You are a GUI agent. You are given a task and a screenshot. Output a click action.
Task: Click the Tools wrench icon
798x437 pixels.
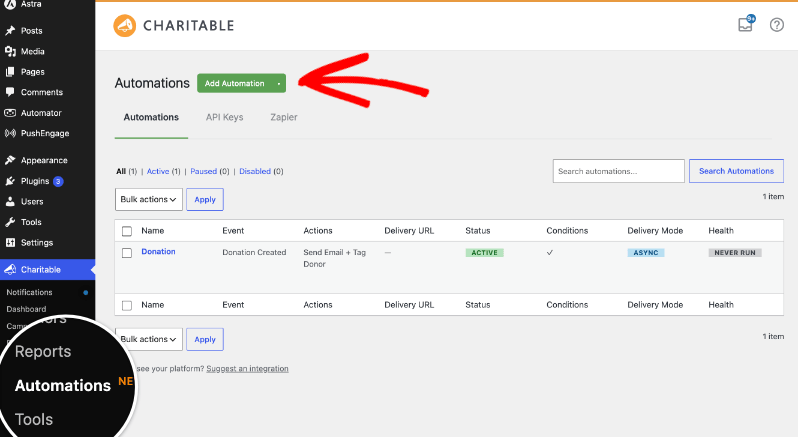pos(10,222)
